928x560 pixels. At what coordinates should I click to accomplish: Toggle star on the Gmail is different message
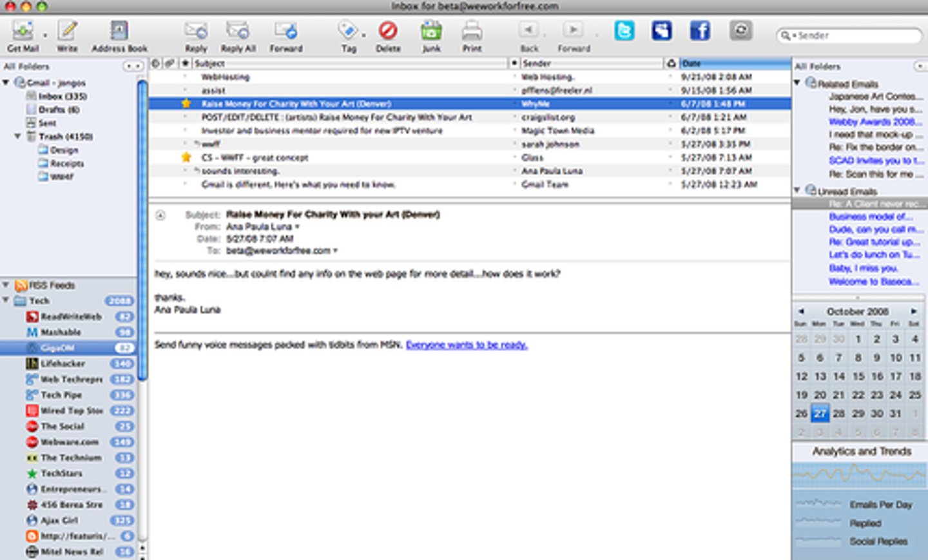186,184
